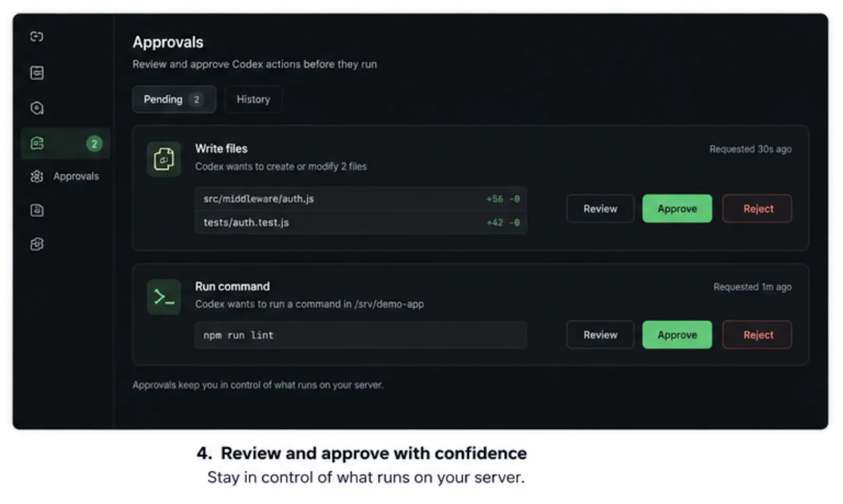Viewport: 843px width, 504px height.
Task: Click the Run command terminal prompt icon
Action: click(x=164, y=297)
